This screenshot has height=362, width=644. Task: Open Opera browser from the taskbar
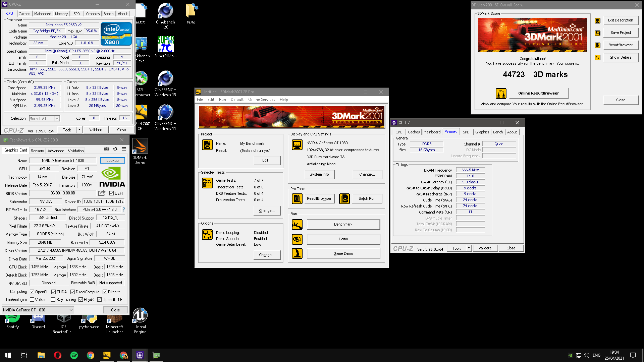[x=57, y=355]
